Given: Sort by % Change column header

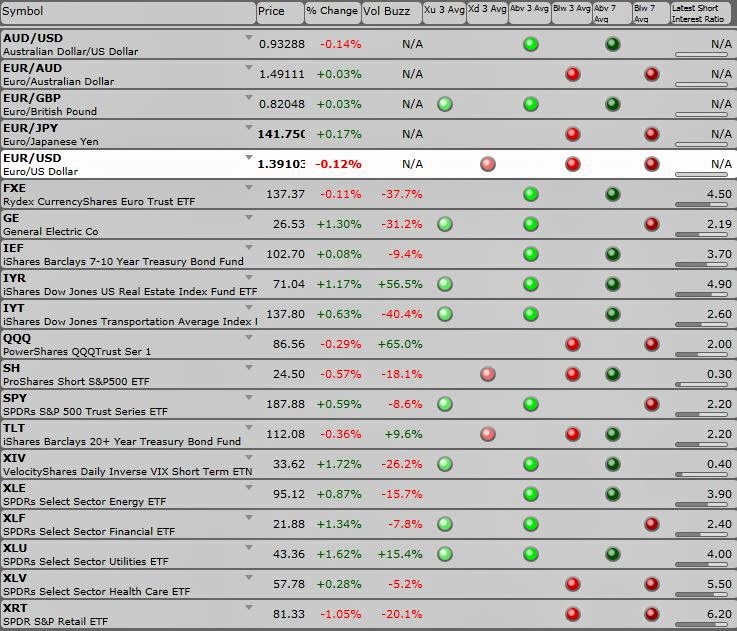Looking at the screenshot, I should [332, 12].
